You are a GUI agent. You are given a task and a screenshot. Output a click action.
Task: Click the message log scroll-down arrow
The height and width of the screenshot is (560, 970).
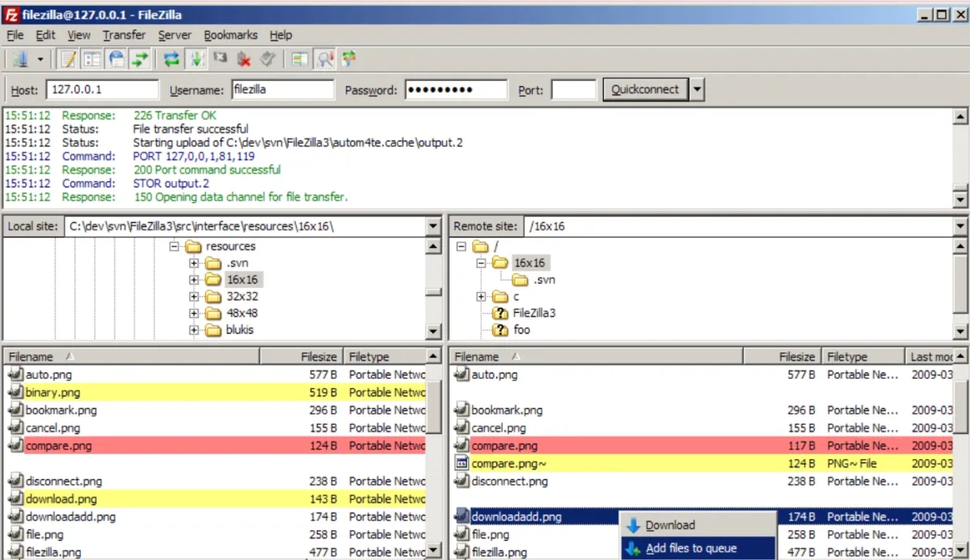(960, 199)
